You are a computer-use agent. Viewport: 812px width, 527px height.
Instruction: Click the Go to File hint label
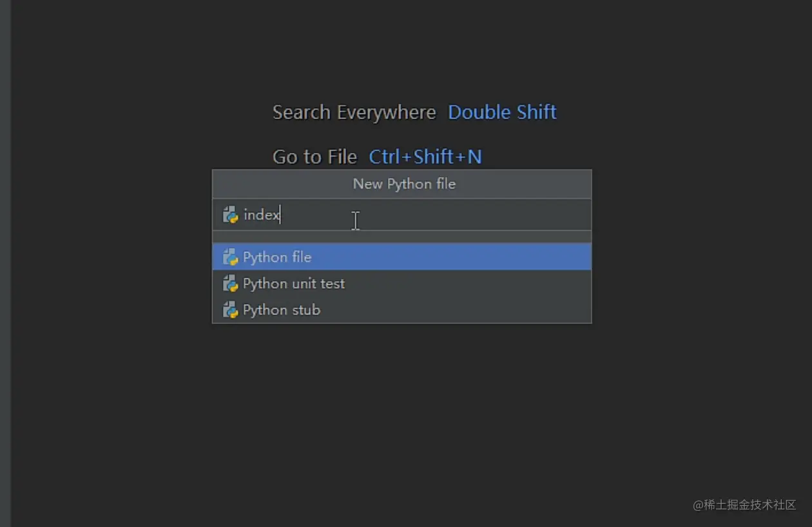(314, 157)
